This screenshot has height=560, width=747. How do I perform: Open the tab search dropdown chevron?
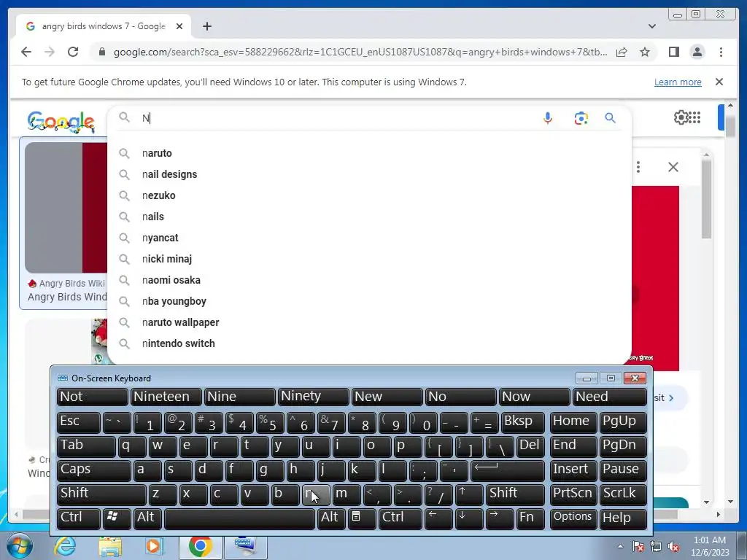click(651, 26)
